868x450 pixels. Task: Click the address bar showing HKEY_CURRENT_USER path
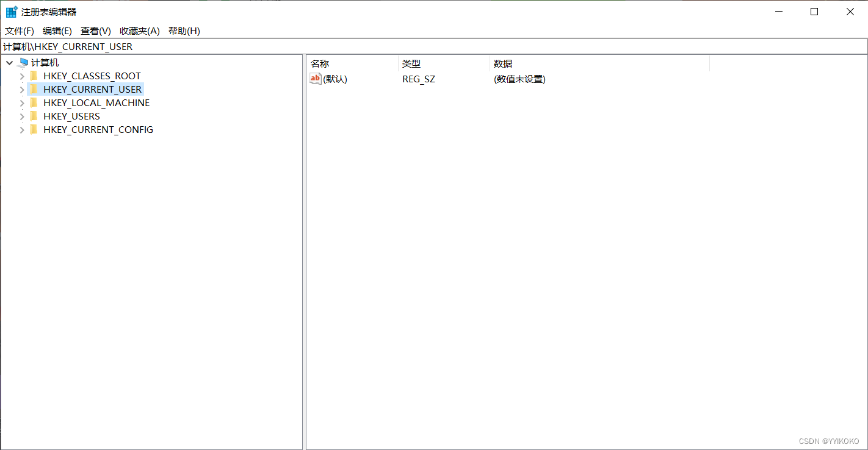[x=244, y=46]
